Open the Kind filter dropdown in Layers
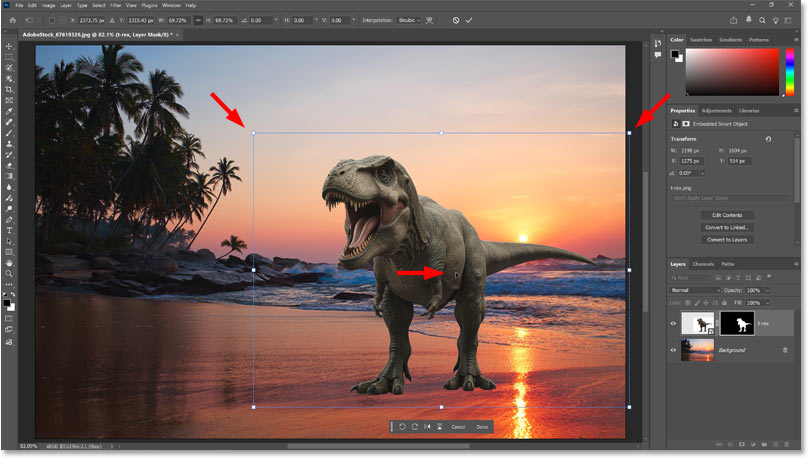The image size is (809, 459). click(x=690, y=278)
